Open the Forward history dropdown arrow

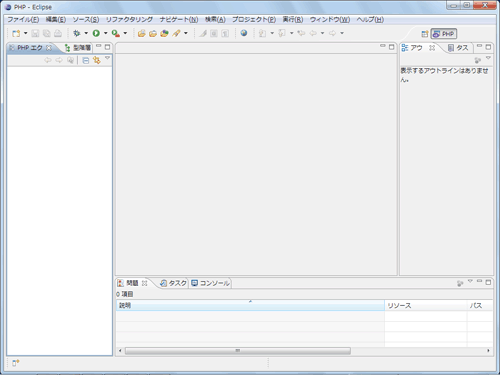(342, 33)
